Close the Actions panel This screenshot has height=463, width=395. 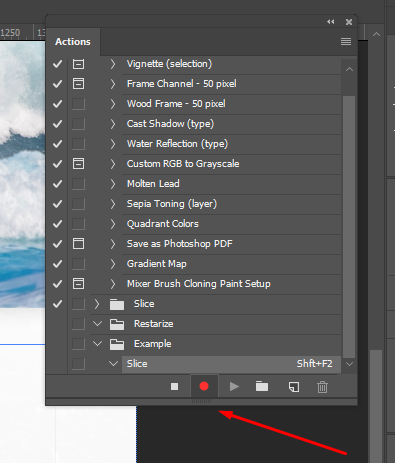349,22
